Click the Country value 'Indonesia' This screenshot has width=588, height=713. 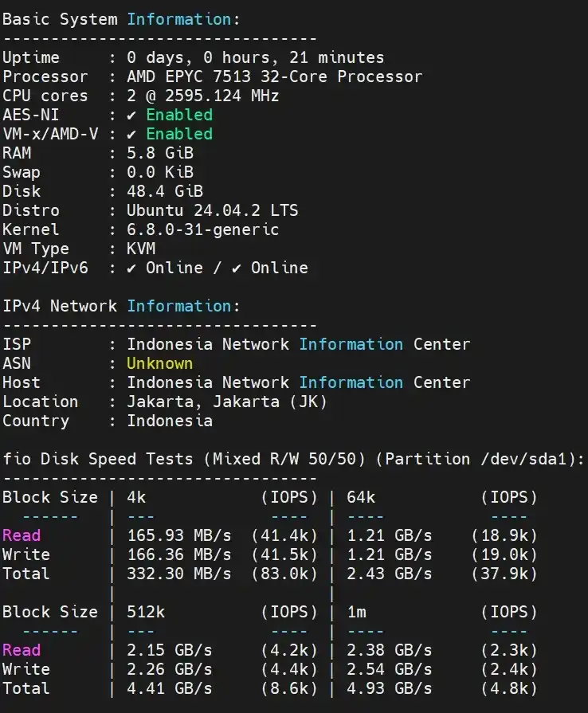point(170,421)
